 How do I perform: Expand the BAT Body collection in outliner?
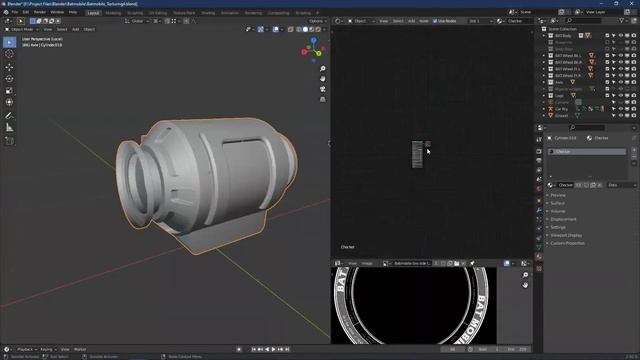pos(544,36)
